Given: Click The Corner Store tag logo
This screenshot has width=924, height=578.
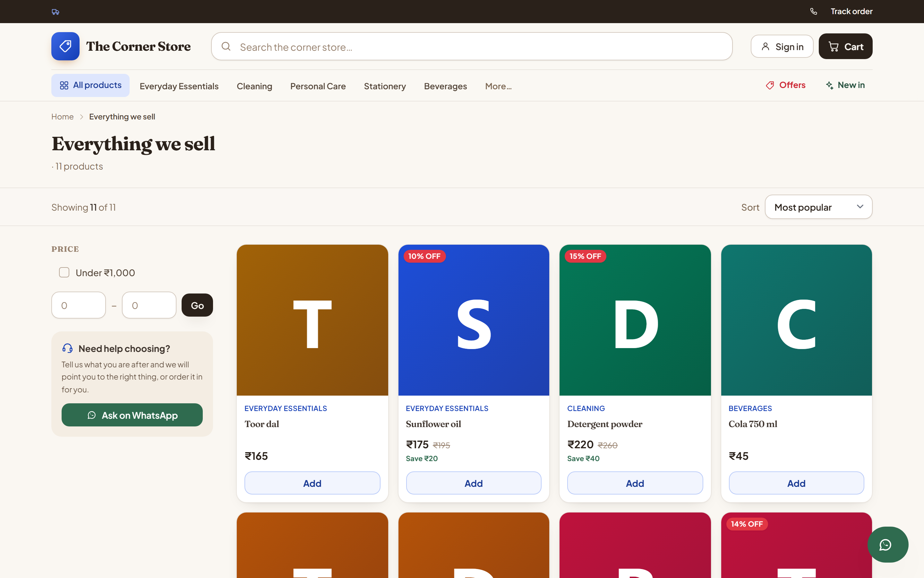Looking at the screenshot, I should (x=65, y=46).
